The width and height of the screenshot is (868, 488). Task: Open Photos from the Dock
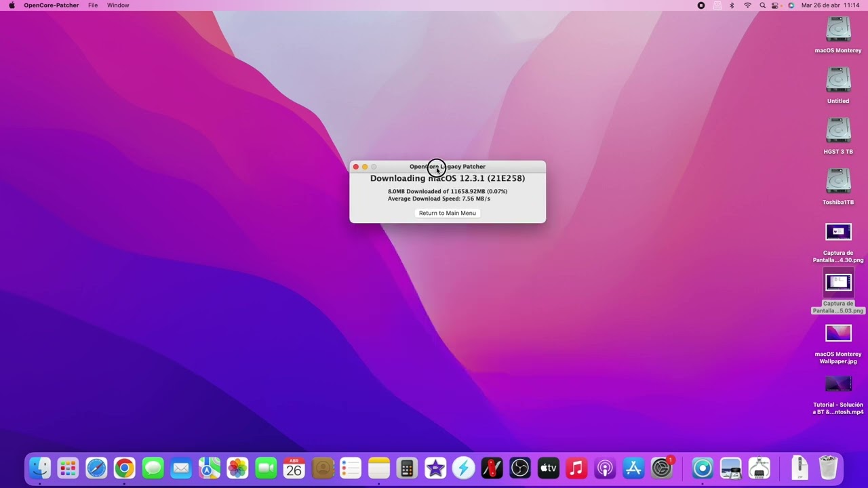[x=237, y=468]
